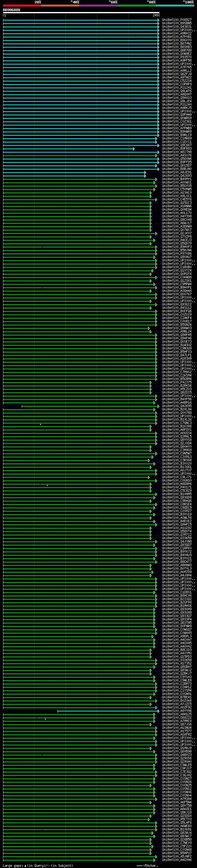Open hit UniRef100_B9SBN5

pos(177,23)
